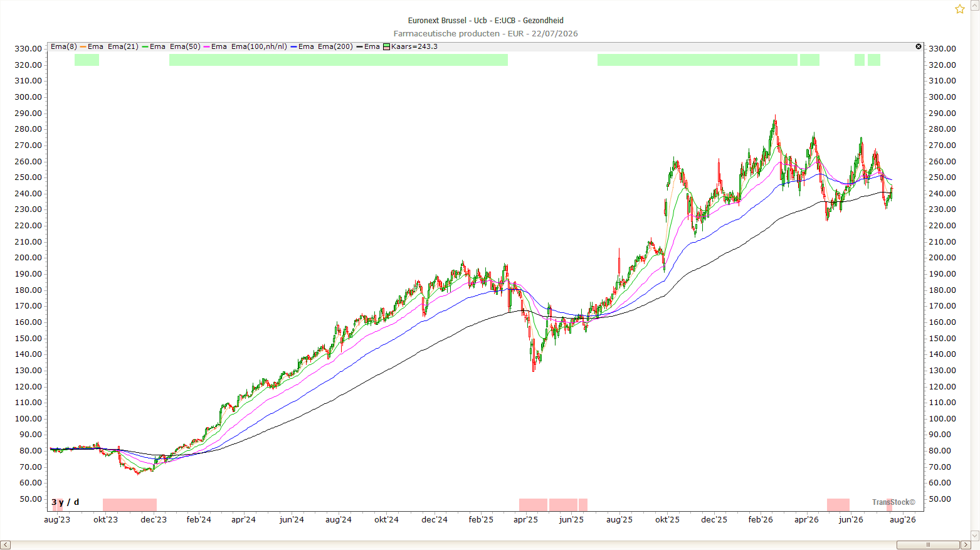The height and width of the screenshot is (550, 980).
Task: Click the subtitle 'Farmaceutische producten - EUR - 22/07/2026'
Action: 486,34
